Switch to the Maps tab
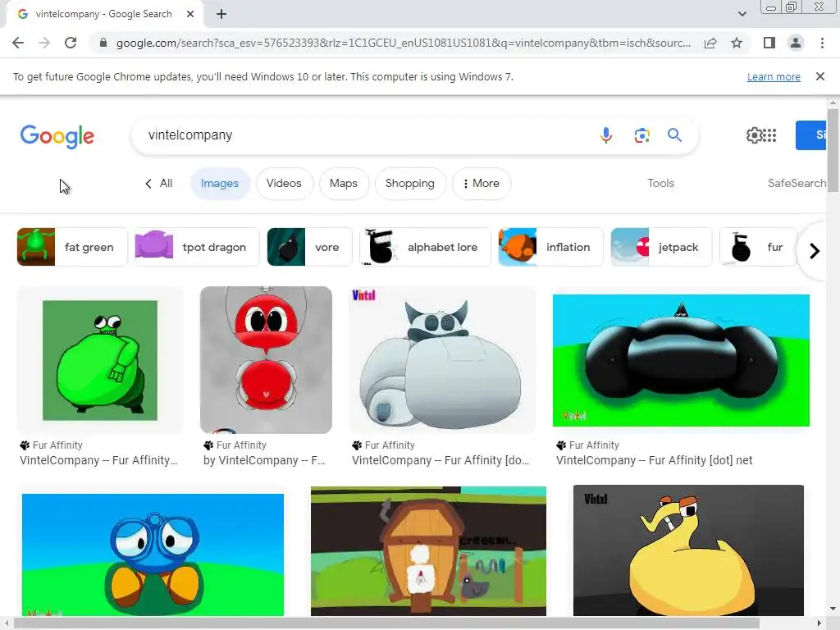The image size is (840, 630). 344,183
